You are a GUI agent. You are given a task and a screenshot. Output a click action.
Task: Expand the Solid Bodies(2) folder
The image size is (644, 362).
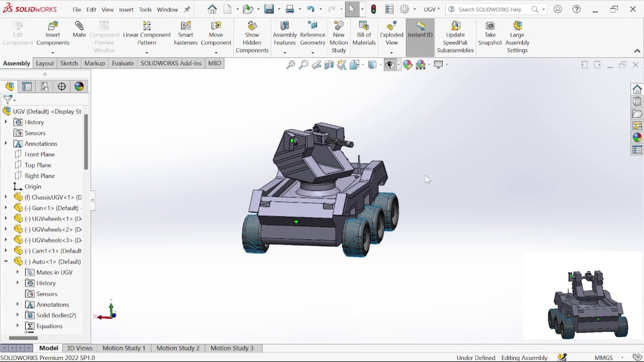pos(18,315)
